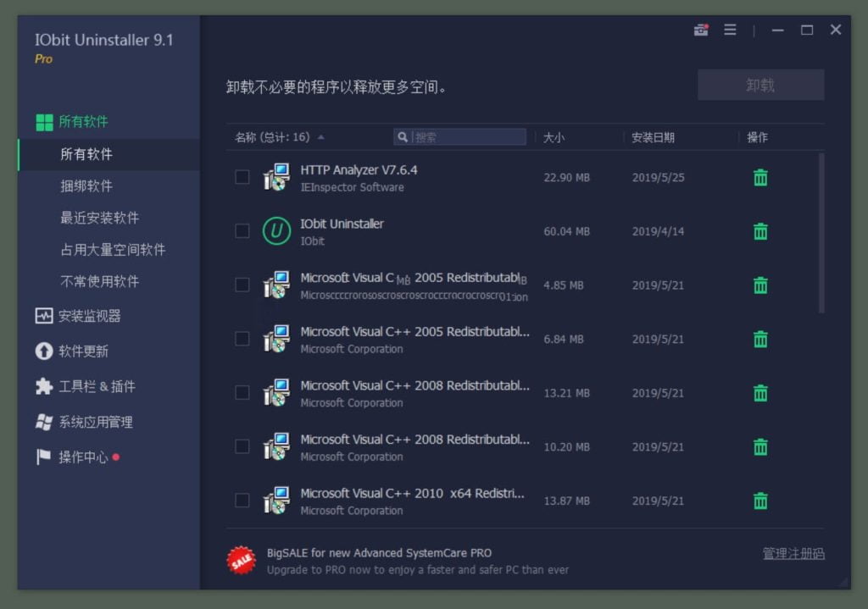Select the Microsoft Visual C++ 2008 checkbox

pos(242,392)
